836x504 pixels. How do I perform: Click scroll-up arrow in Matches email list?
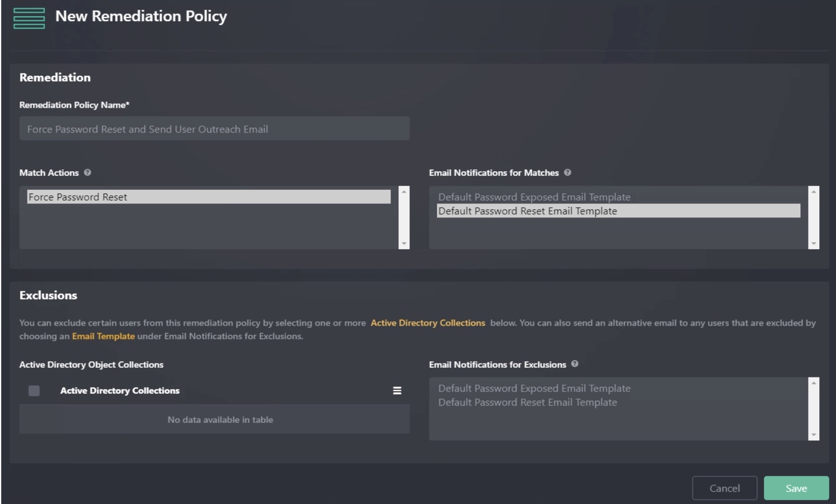814,191
